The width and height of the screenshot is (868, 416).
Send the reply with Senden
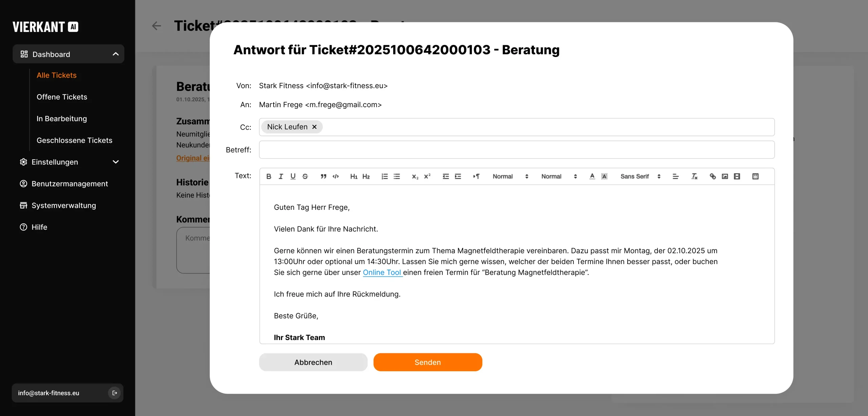tap(428, 362)
